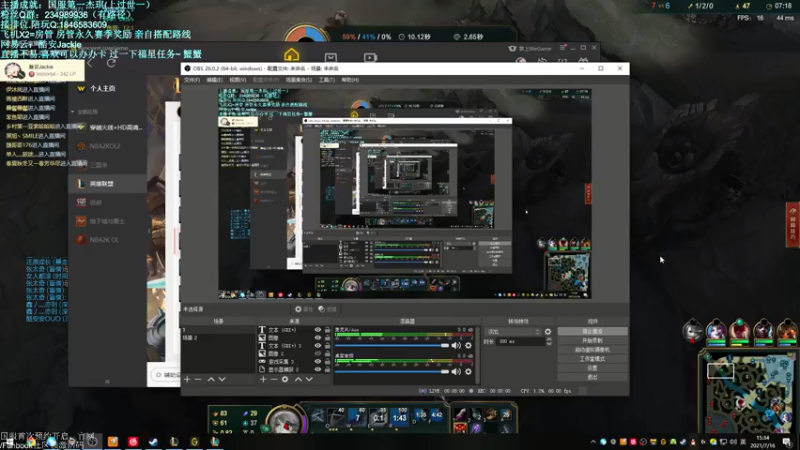Open OBS 帮助(H) menu
This screenshot has height=450, width=800.
[x=350, y=80]
